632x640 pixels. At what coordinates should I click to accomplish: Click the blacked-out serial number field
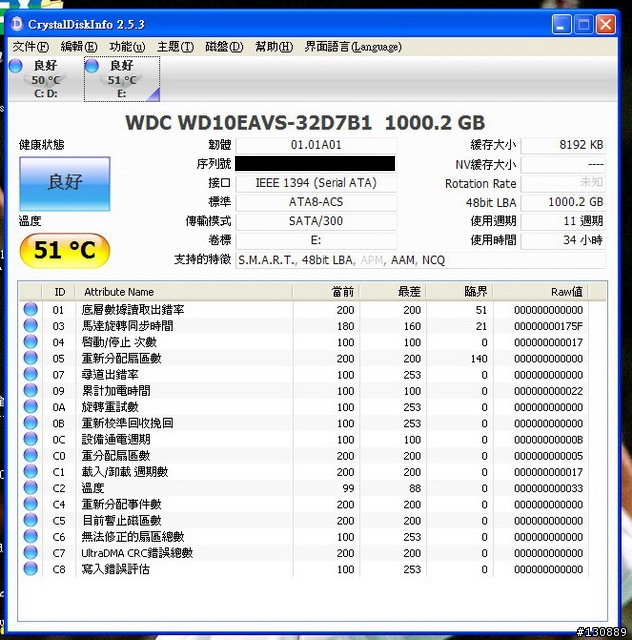[315, 164]
